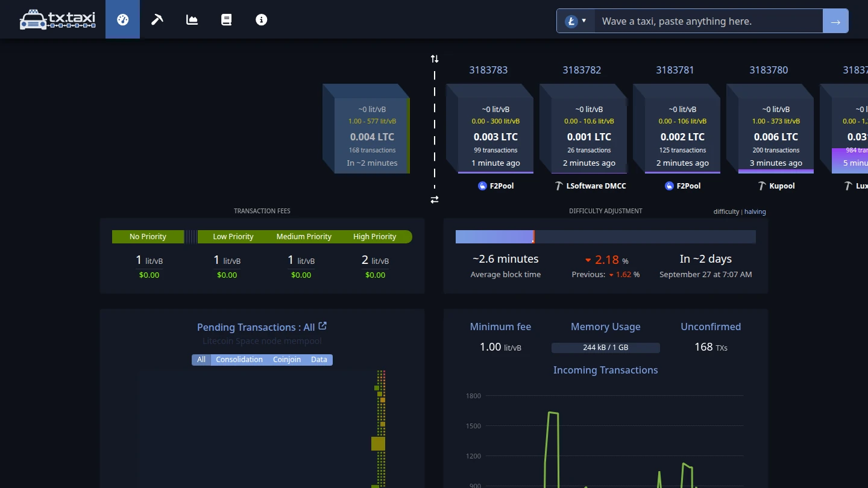Click the Incoming Transactions chart title
The width and height of the screenshot is (868, 488).
coord(606,370)
